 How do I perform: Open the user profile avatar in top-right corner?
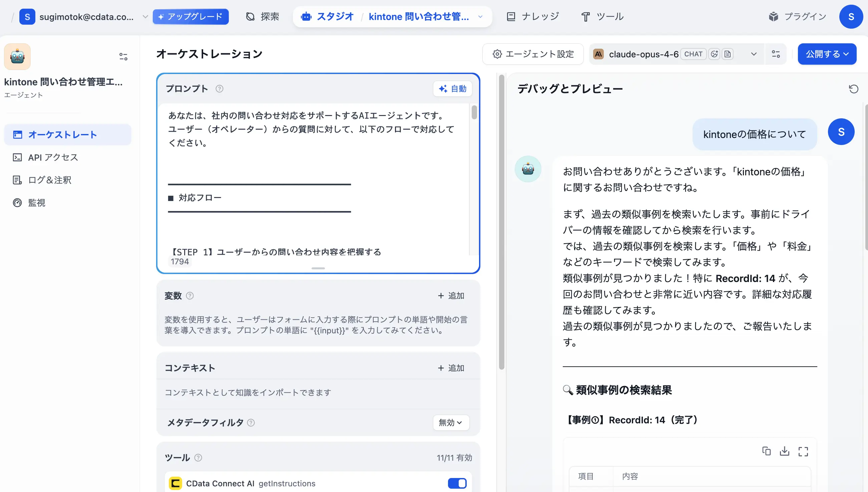pos(851,17)
